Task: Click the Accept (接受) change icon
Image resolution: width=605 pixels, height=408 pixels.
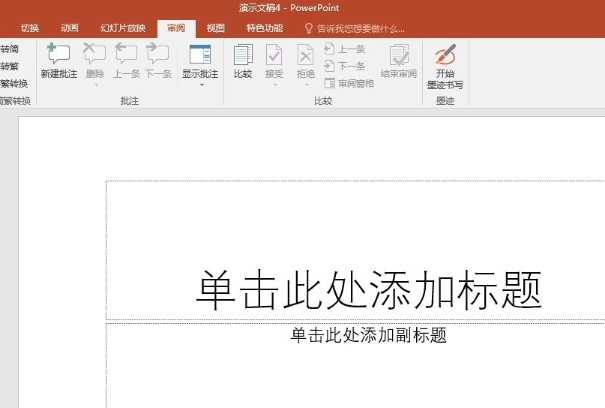Action: click(x=274, y=54)
